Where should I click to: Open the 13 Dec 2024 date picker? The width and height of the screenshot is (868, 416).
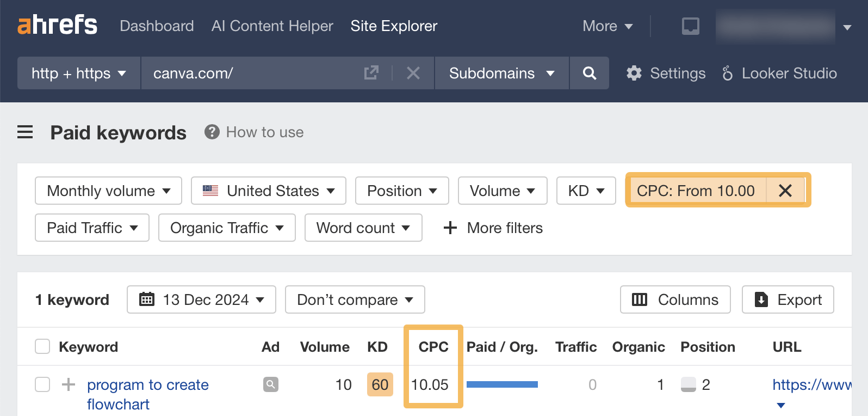201,299
